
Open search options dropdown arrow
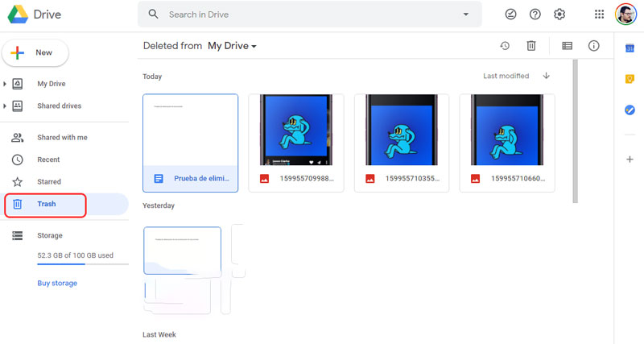tap(465, 15)
